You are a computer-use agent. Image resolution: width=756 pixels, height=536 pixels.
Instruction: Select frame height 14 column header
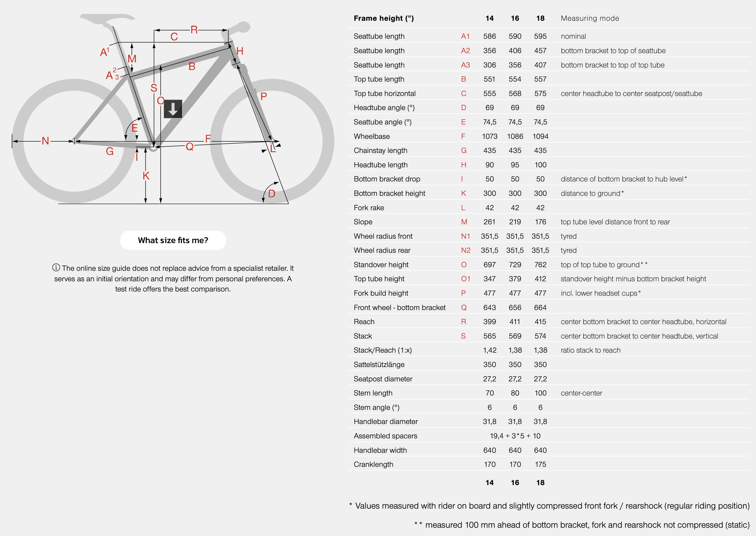pos(490,19)
